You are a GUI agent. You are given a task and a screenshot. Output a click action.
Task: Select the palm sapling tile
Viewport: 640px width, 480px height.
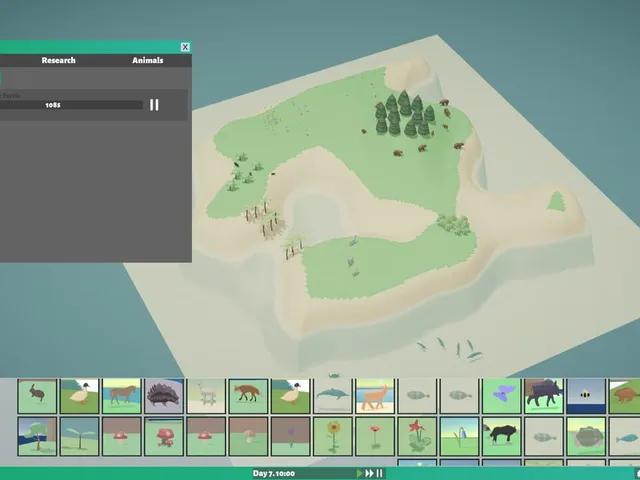point(79,436)
